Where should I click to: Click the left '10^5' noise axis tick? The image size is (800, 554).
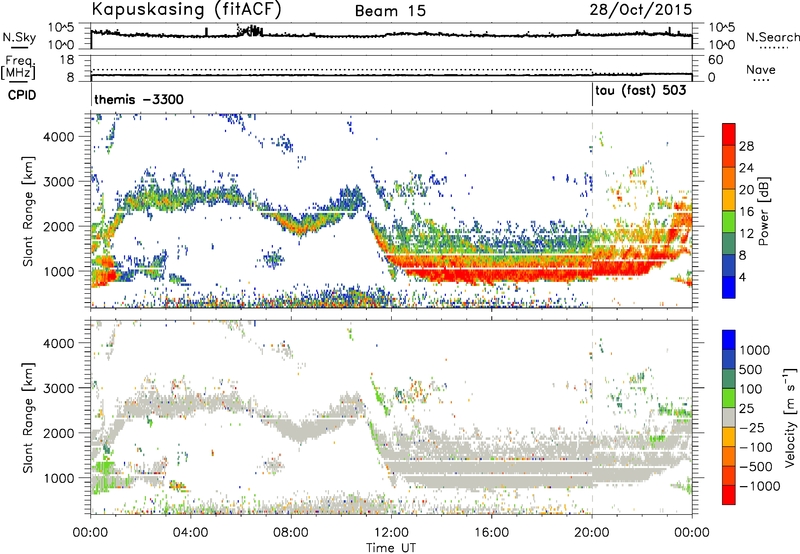click(61, 28)
